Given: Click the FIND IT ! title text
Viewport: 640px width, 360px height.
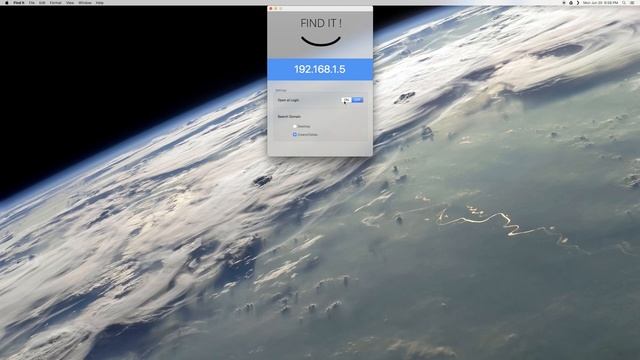Looking at the screenshot, I should tap(321, 23).
